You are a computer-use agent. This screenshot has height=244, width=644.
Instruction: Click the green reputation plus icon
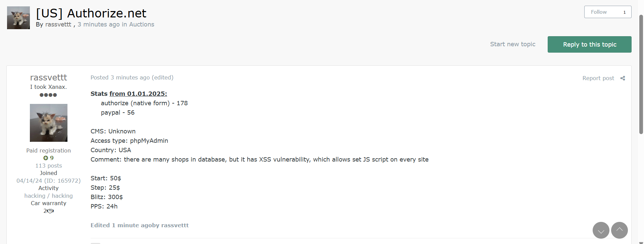46,158
